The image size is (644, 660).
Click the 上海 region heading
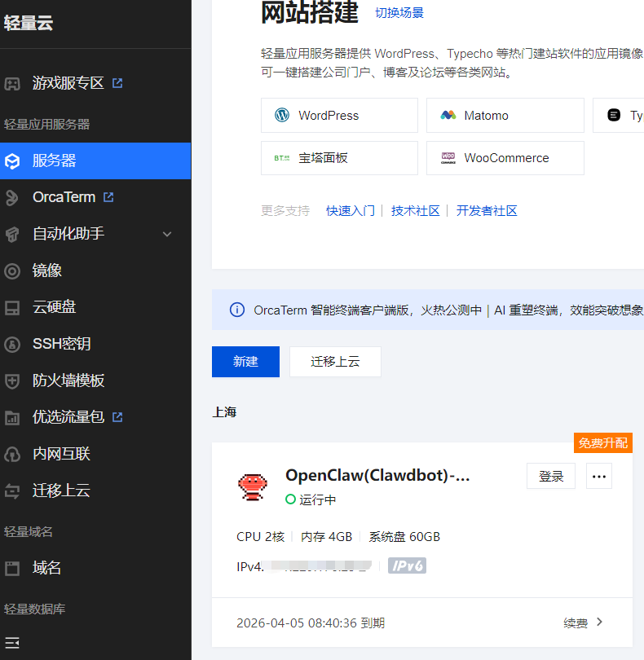pyautogui.click(x=224, y=411)
